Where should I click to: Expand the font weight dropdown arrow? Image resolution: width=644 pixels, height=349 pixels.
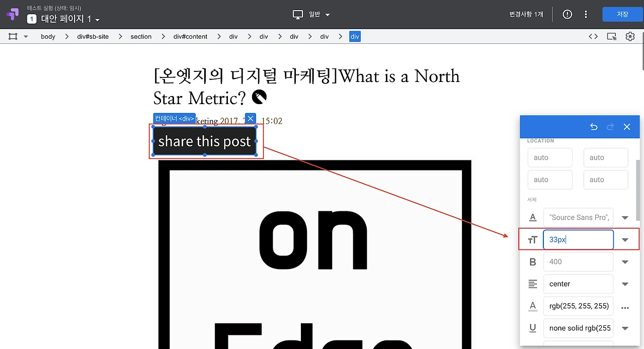tap(625, 262)
